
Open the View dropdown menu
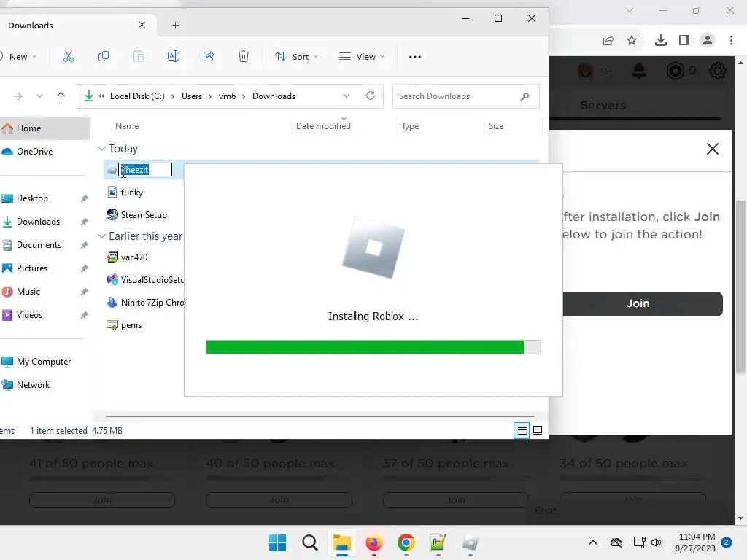[x=362, y=57]
